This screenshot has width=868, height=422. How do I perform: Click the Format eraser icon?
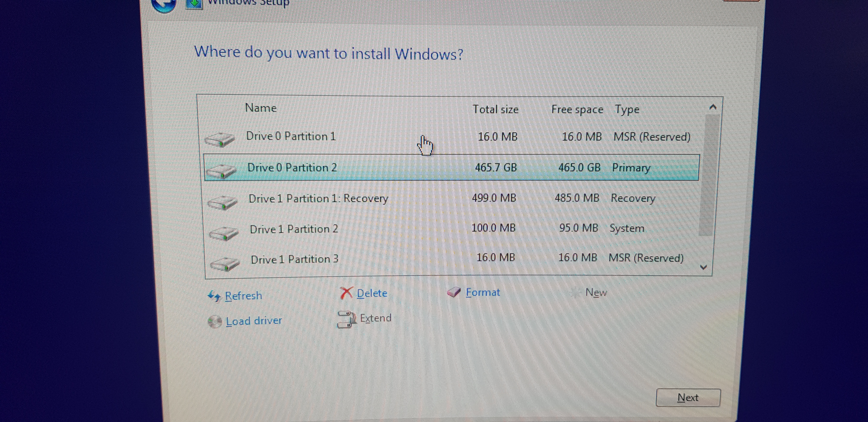454,293
